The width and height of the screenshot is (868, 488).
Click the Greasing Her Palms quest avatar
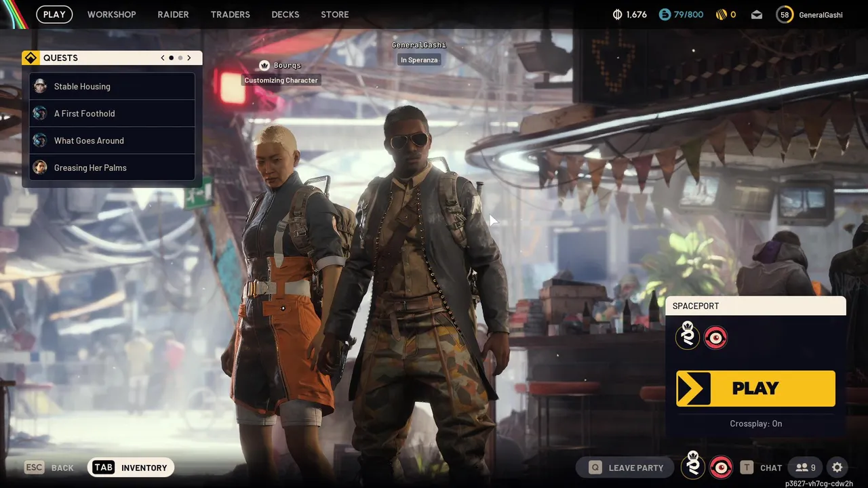pos(40,167)
